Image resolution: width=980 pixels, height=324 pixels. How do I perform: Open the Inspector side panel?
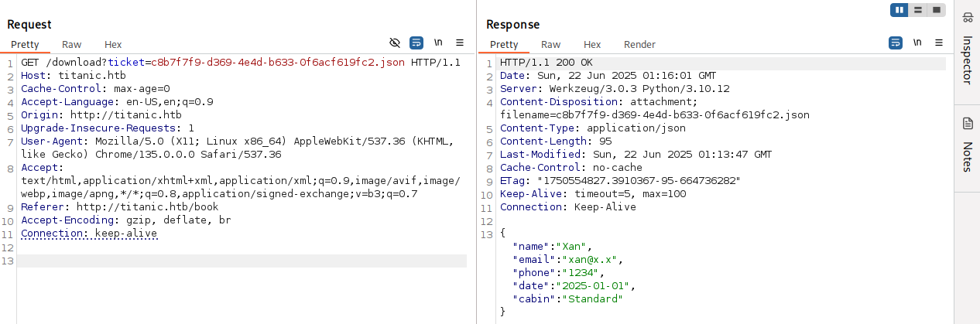(968, 53)
